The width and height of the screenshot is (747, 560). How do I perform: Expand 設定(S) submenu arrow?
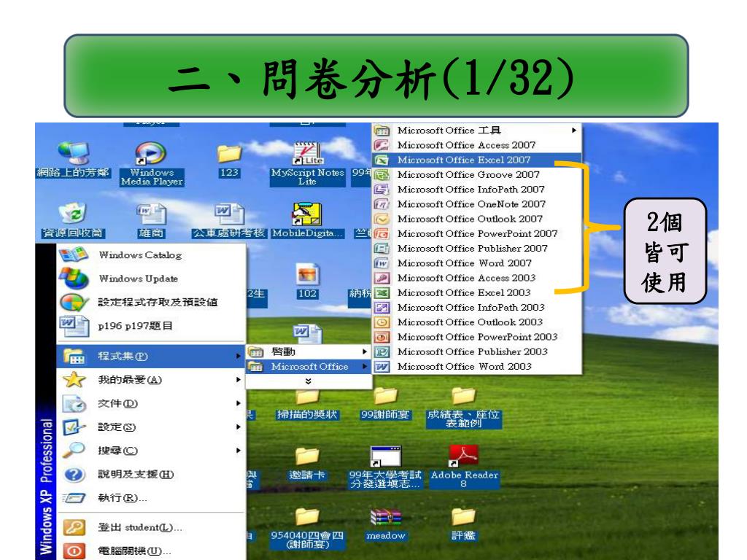coord(239,427)
